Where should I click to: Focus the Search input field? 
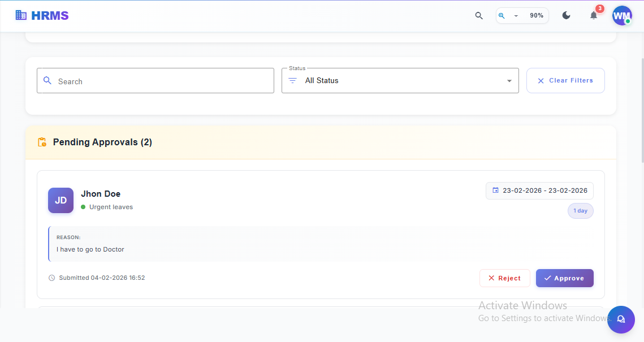(x=155, y=81)
